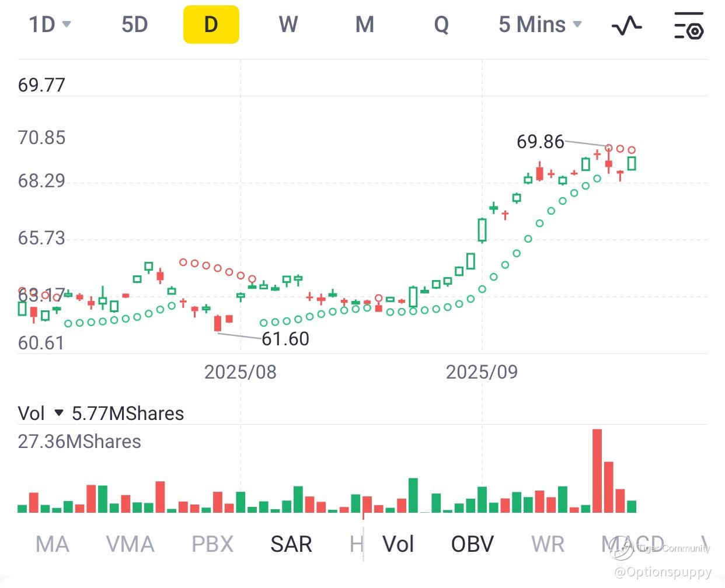Open chart settings list icon
Screen dimensions: 725x588
[689, 26]
